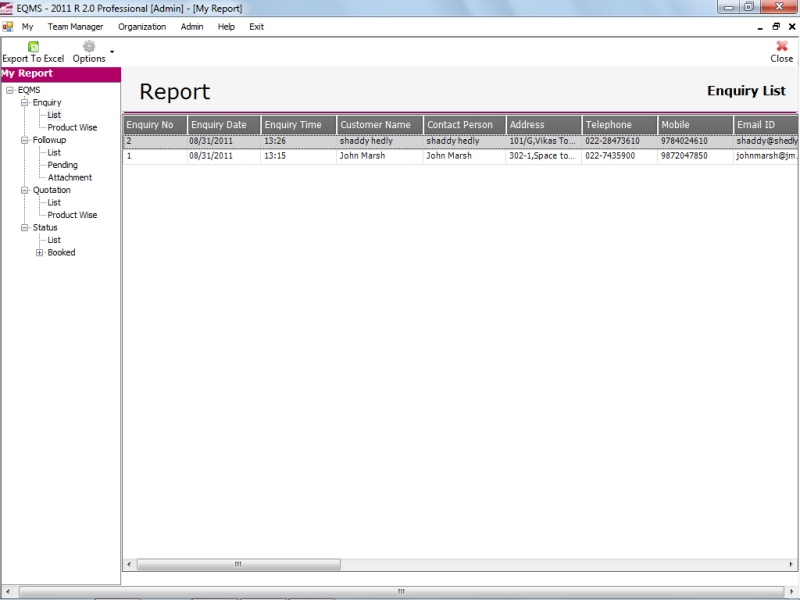Open the Organization menu
The width and height of the screenshot is (800, 600).
point(142,26)
